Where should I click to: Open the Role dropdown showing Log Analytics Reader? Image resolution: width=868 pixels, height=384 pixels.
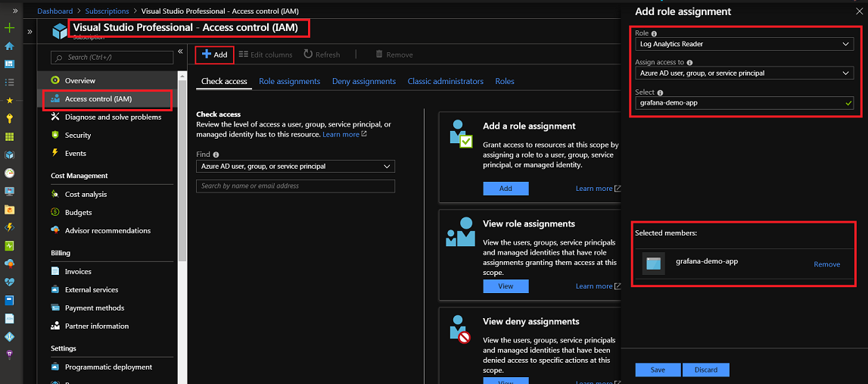point(744,44)
